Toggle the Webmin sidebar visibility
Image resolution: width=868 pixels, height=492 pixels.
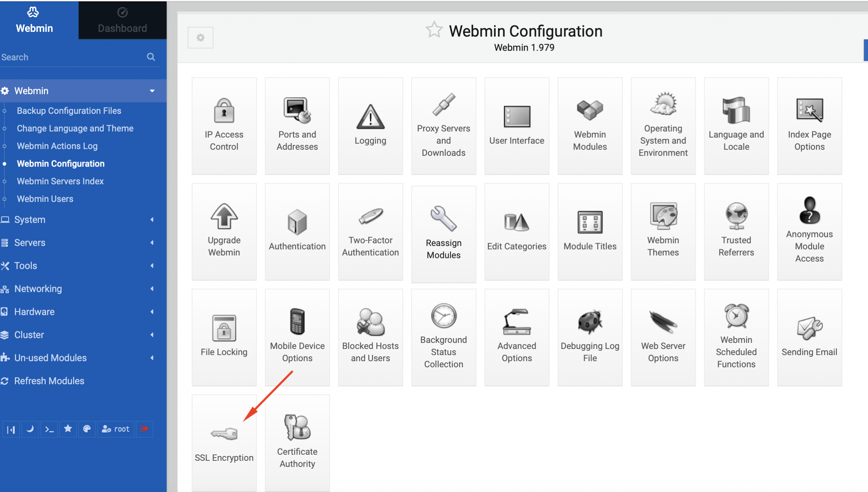tap(11, 429)
